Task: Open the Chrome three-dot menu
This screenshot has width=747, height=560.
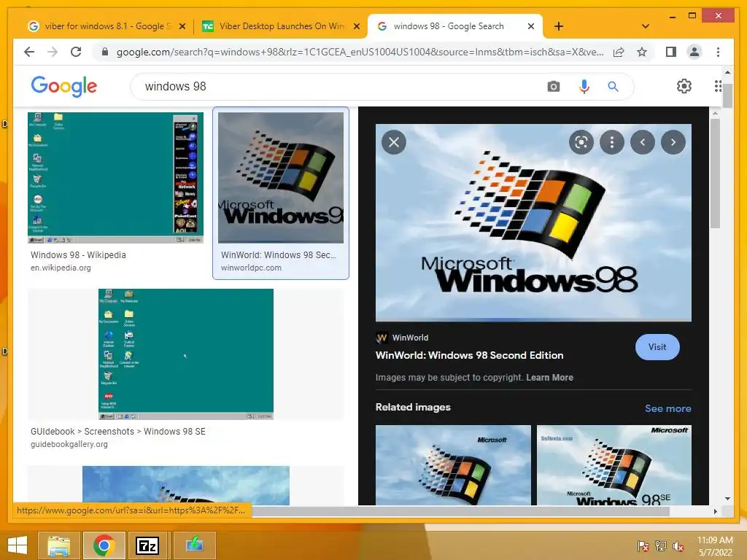Action: tap(718, 52)
